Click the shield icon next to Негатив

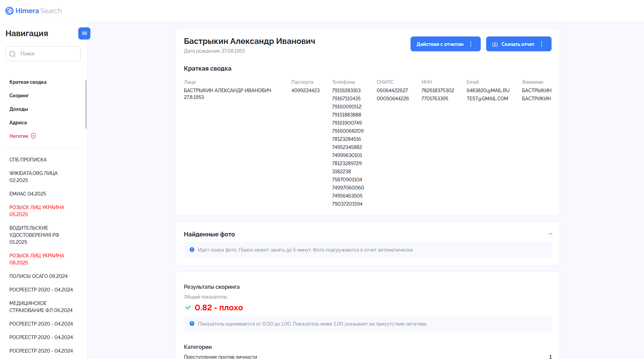(33, 136)
